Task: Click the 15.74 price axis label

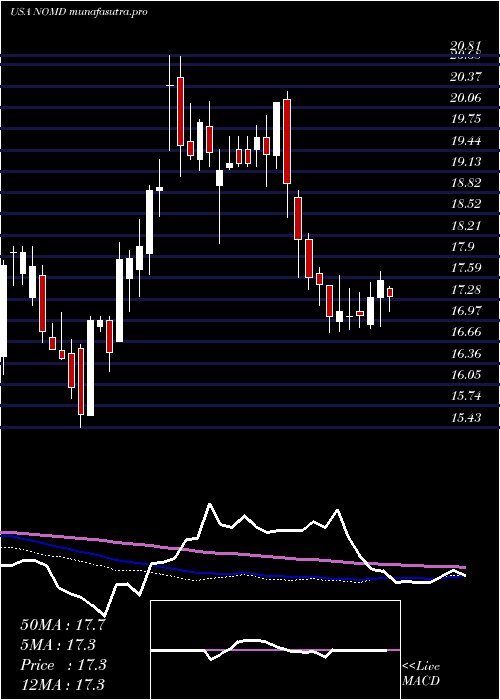Action: [466, 396]
